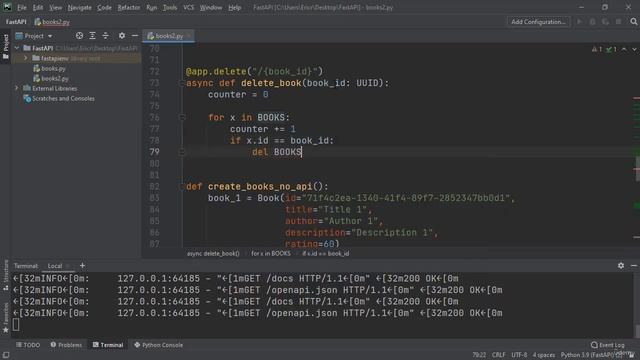Hide the Terminal tool window
Screen dimensions: 640x360
[x=634, y=266]
